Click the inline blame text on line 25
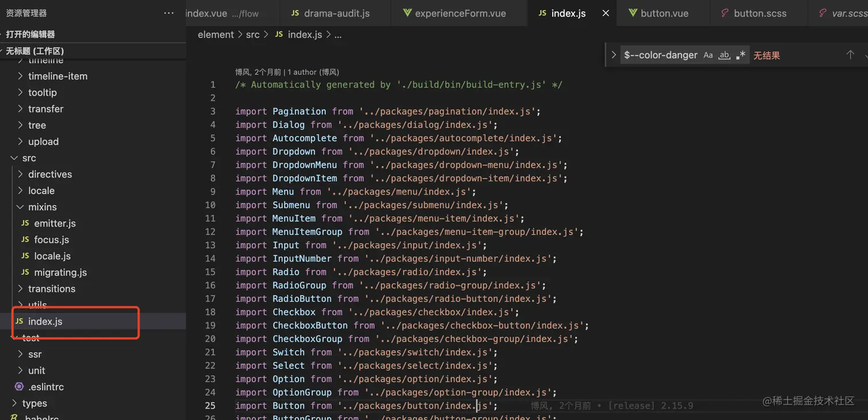 611,406
